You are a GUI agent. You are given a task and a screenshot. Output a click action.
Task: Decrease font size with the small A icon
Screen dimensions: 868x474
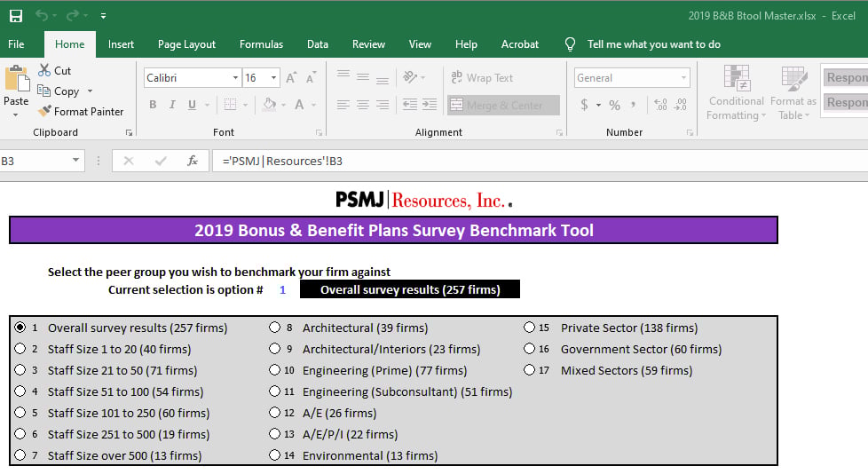pos(312,78)
